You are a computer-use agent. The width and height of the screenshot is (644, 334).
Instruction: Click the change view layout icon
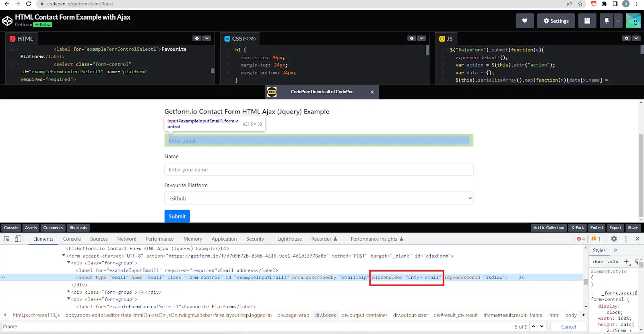pyautogui.click(x=587, y=21)
